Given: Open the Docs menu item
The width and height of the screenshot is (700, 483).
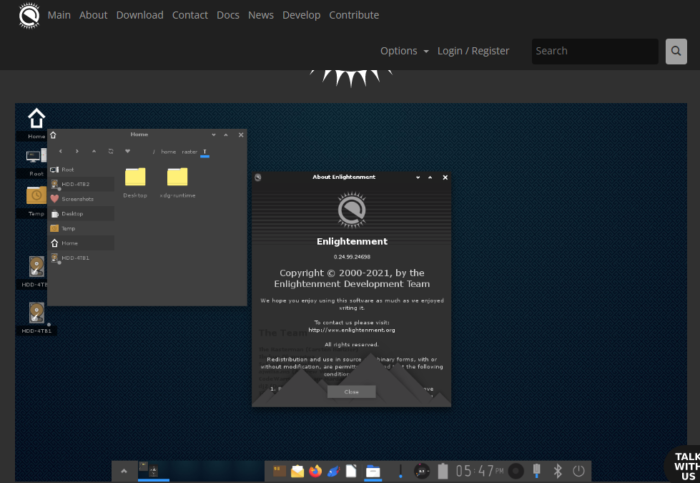Looking at the screenshot, I should point(228,15).
